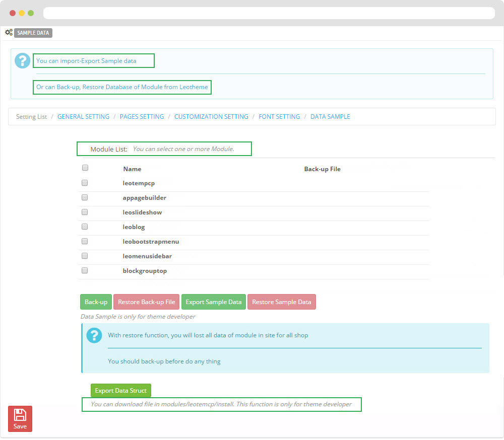Go to Customization Setting tab
This screenshot has width=504, height=440.
coord(211,117)
